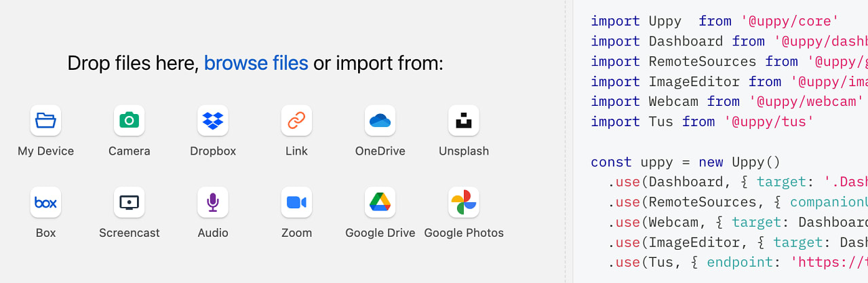
Task: Open the OneDrive cloud icon
Action: [380, 121]
